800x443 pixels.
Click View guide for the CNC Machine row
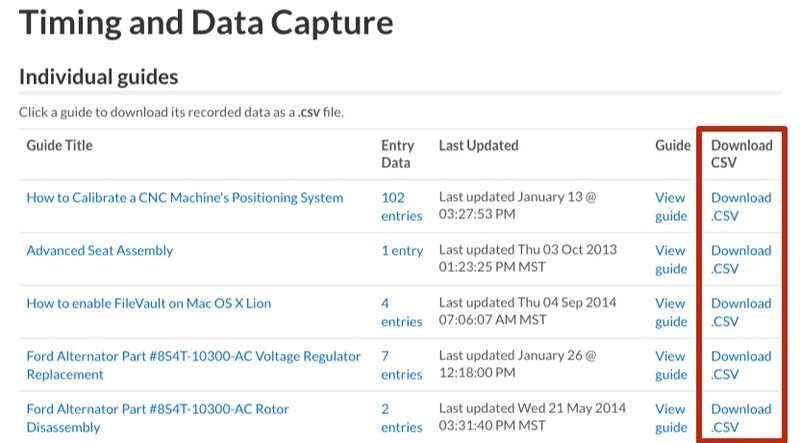pos(671,207)
